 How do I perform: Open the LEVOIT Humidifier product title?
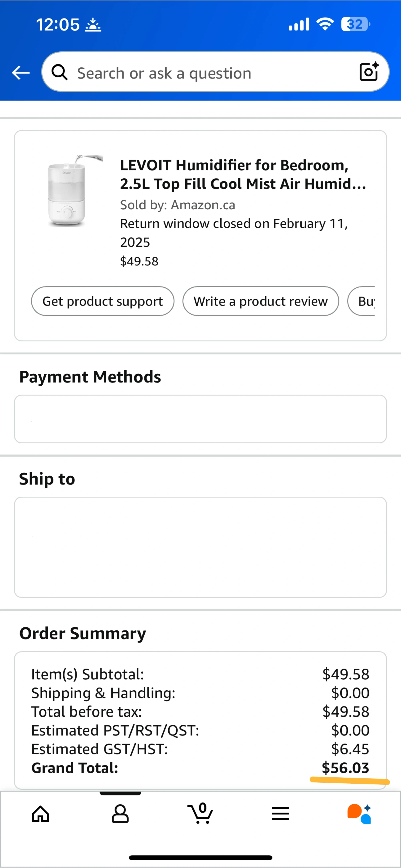(243, 175)
